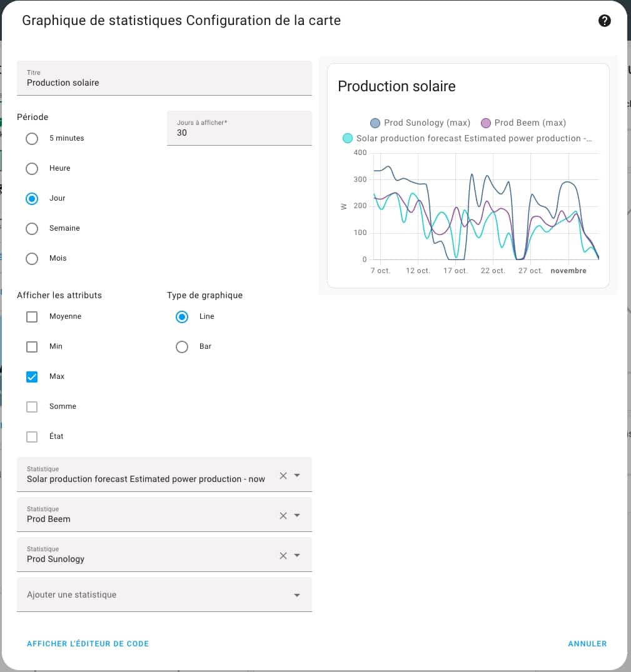Toggle Solar production forecast legend marker

348,138
